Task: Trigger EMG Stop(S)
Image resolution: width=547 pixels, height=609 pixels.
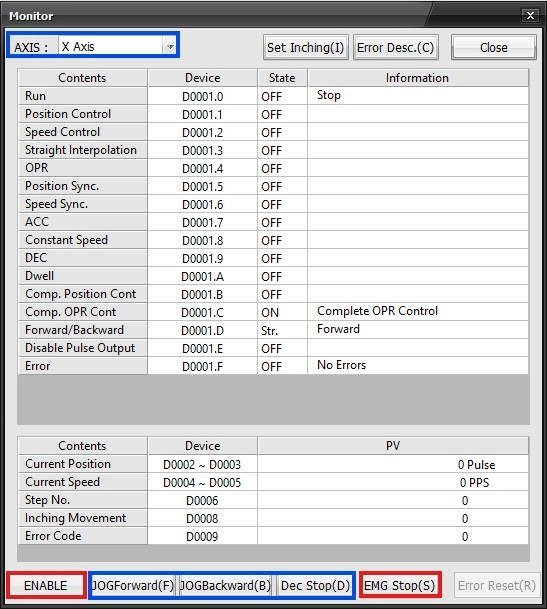Action: coord(400,585)
